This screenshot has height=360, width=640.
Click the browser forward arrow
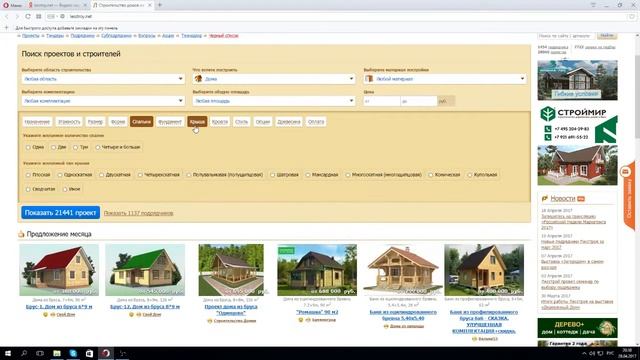click(17, 16)
